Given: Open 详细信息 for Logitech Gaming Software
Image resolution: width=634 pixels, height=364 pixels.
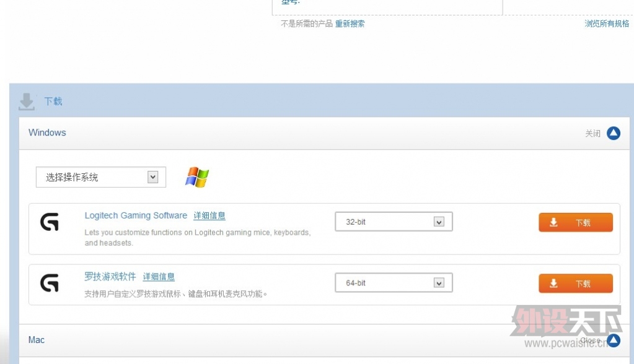Looking at the screenshot, I should tap(209, 215).
